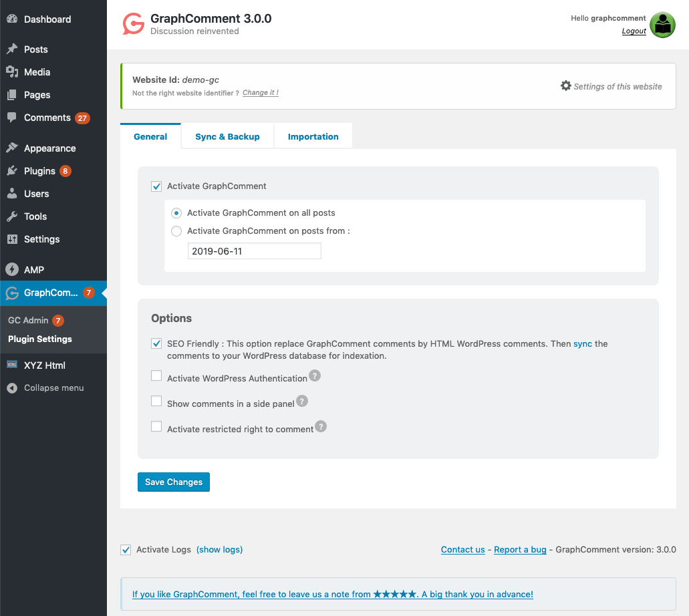This screenshot has height=616, width=689.
Task: Click the Website Id demo-gc text
Action: [x=176, y=80]
